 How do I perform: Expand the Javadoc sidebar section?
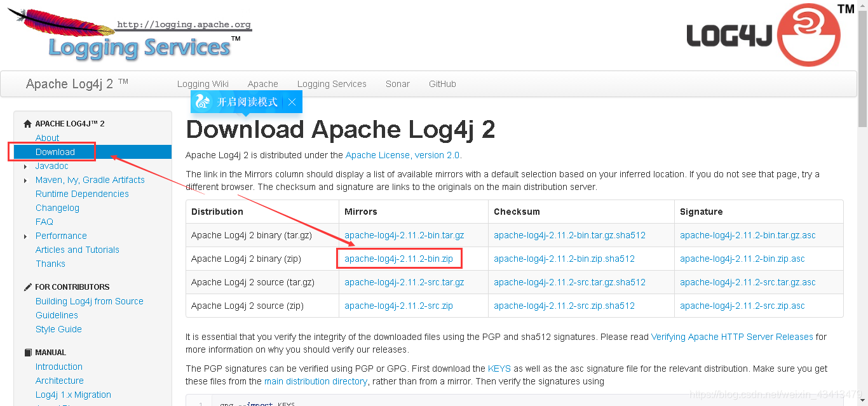[25, 166]
